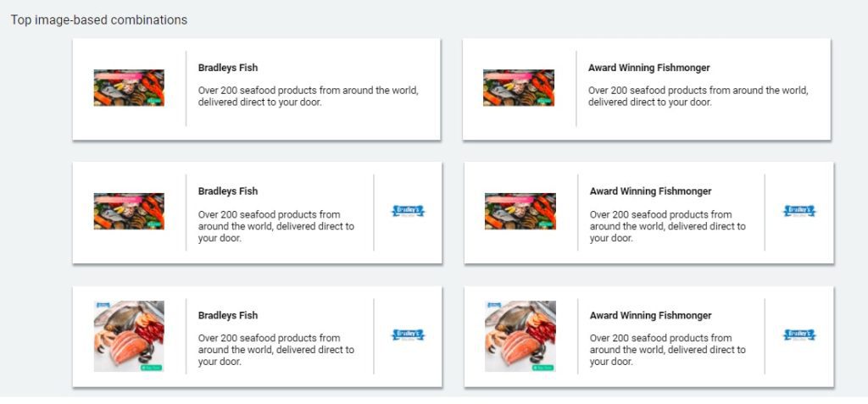Click Bradley's logo in Bradleys Fish seafood-banner card
The width and height of the screenshot is (868, 404).
click(408, 211)
